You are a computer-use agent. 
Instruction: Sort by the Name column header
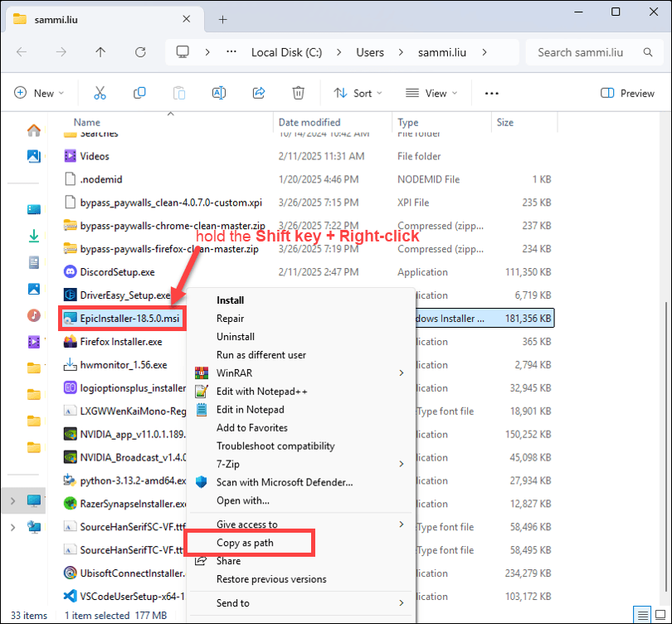click(x=86, y=122)
